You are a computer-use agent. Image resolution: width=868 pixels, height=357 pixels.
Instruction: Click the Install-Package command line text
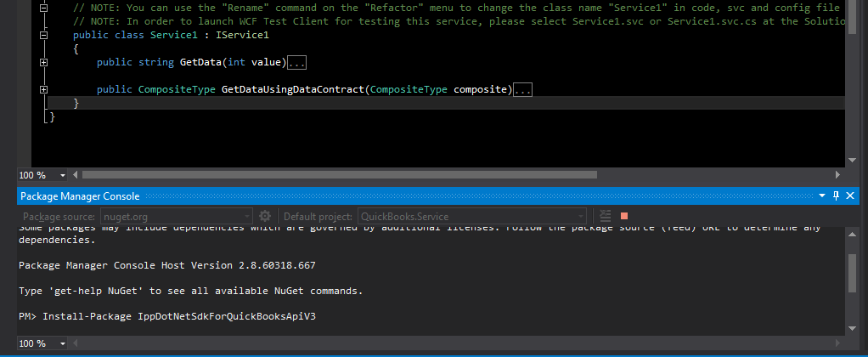pyautogui.click(x=179, y=316)
